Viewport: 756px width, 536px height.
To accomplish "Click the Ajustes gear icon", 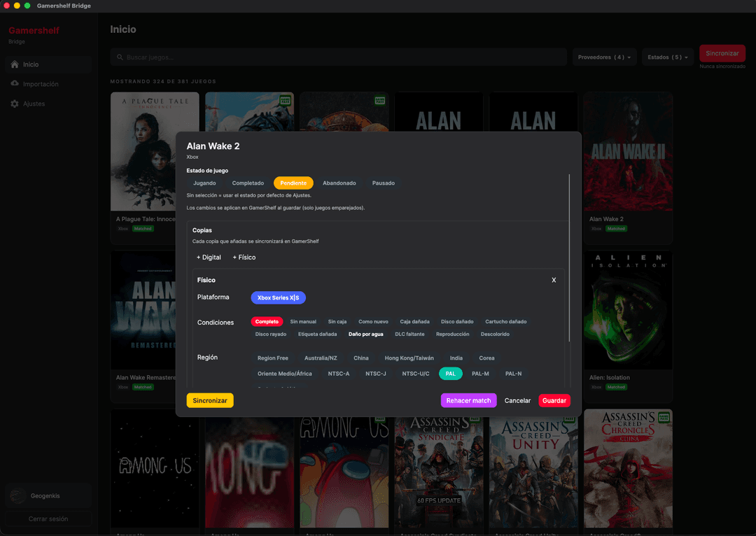I will tap(15, 104).
